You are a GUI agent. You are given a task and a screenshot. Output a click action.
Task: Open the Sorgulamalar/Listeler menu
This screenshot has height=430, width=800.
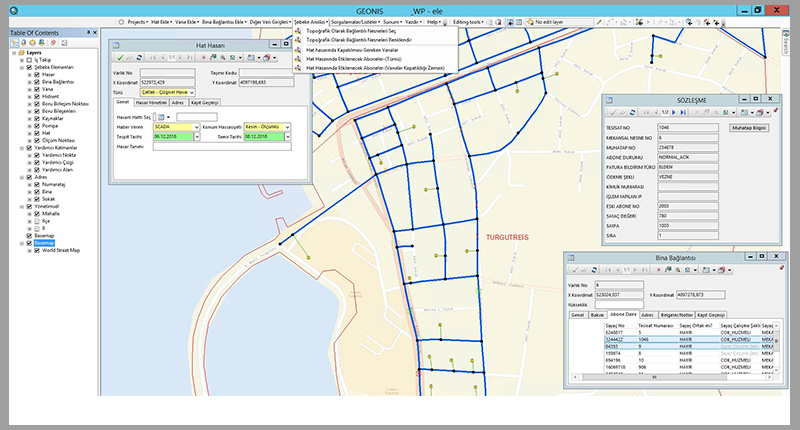click(x=355, y=22)
